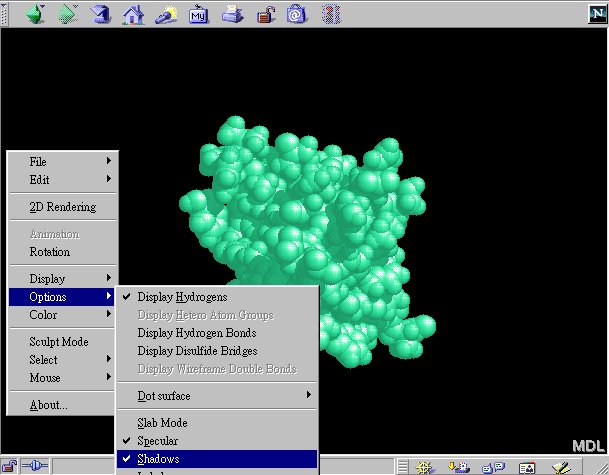Screen dimensions: 609x475
Task: Click the Forward navigation arrow icon
Action: pos(68,14)
